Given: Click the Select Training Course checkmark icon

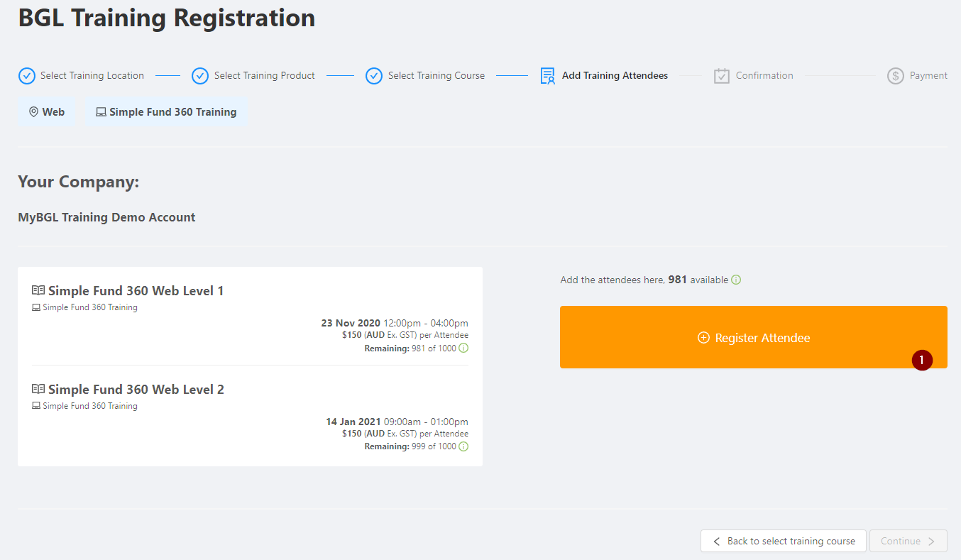Looking at the screenshot, I should coord(374,76).
